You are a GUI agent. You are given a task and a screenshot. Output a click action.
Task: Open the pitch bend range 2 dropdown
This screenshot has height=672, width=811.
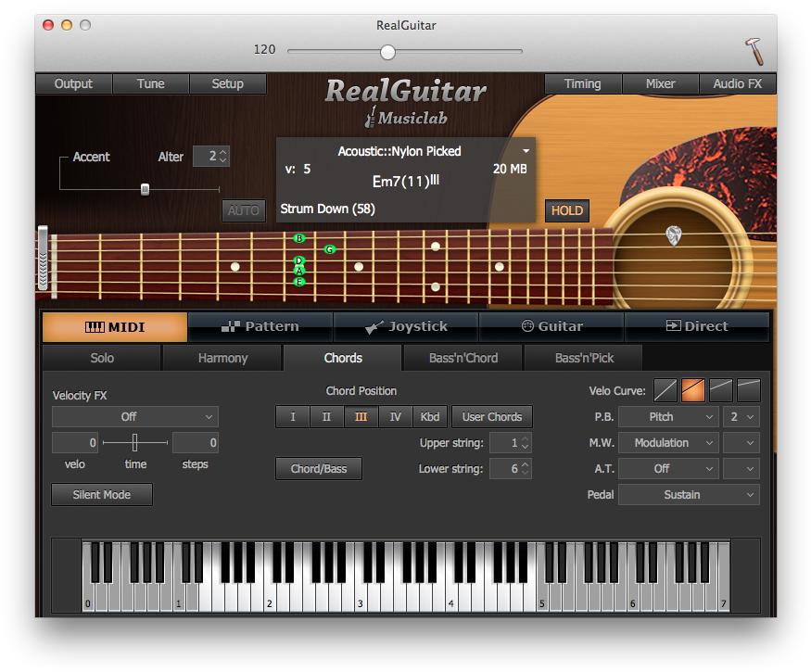[741, 417]
